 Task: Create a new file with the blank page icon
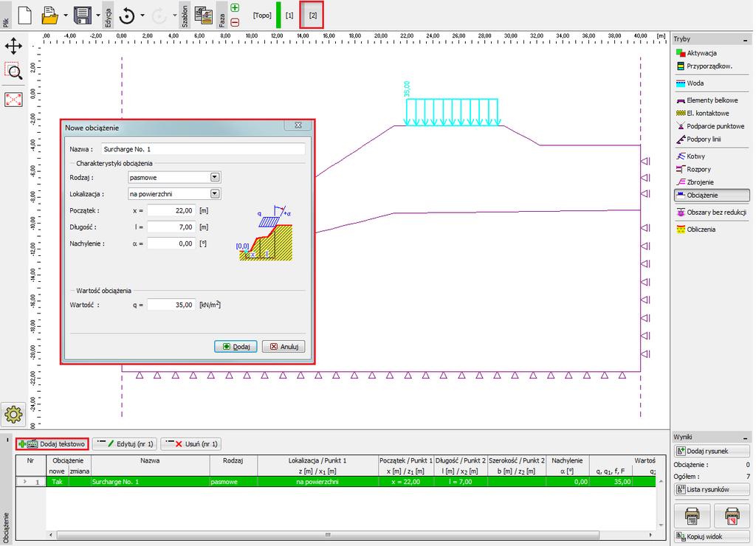[24, 15]
